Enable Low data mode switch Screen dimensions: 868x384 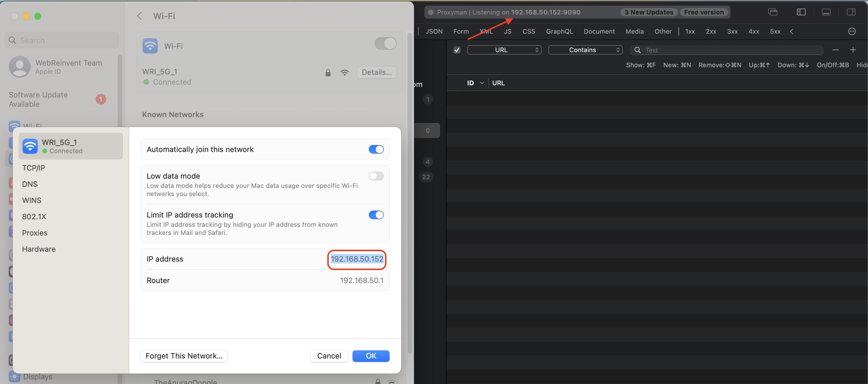(x=376, y=176)
